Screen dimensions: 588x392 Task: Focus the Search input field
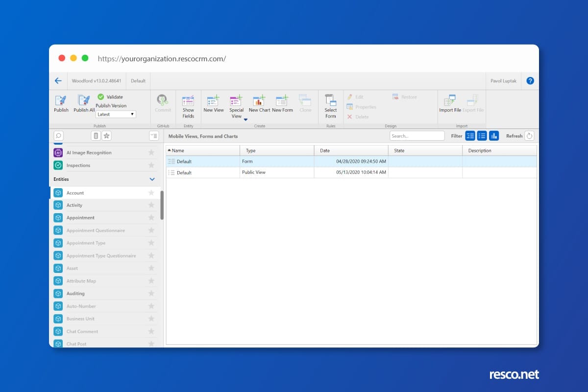tap(417, 136)
